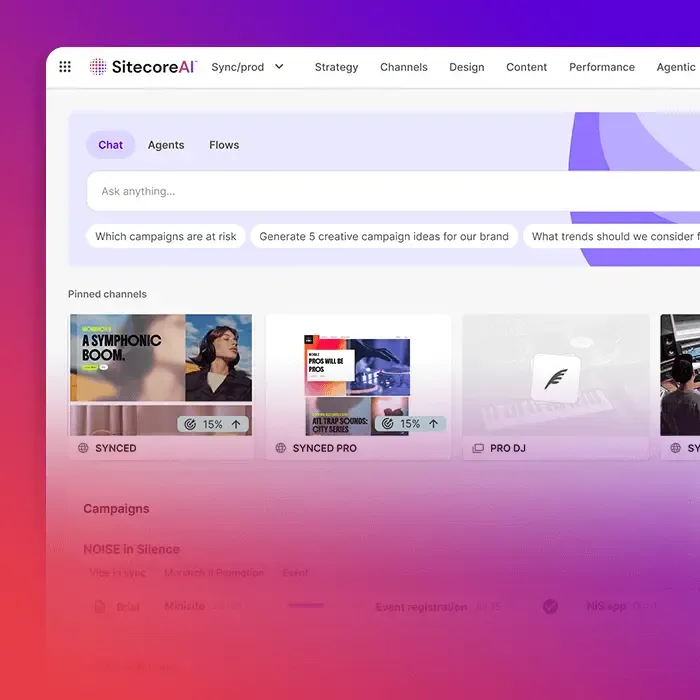Choose 'What trends should we consider' suggestion

click(x=612, y=236)
